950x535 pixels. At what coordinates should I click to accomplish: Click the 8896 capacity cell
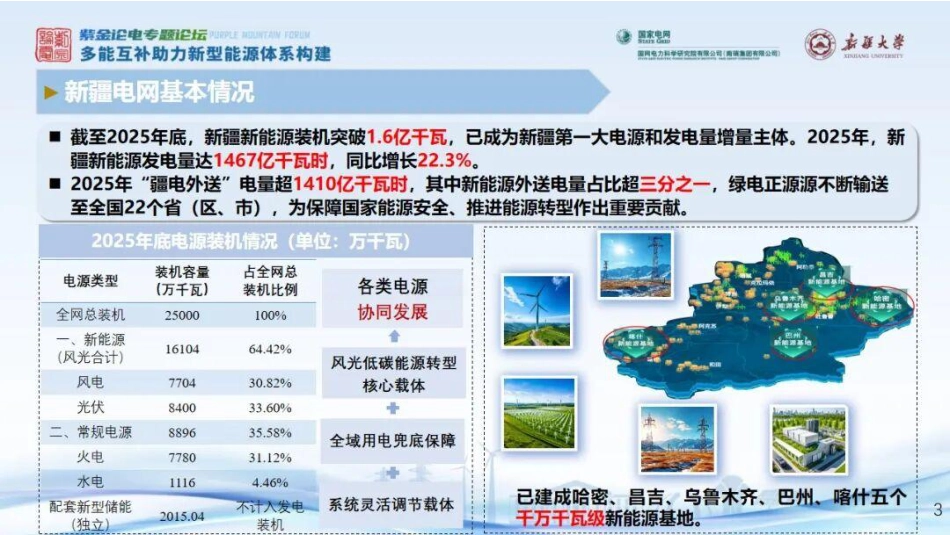182,433
